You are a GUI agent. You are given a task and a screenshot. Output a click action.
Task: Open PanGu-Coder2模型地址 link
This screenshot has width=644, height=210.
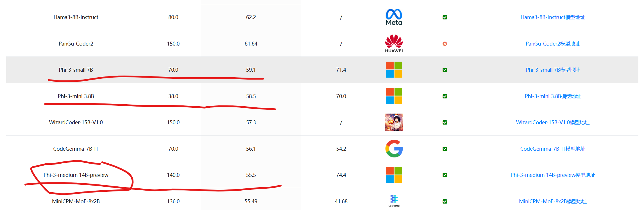point(553,44)
